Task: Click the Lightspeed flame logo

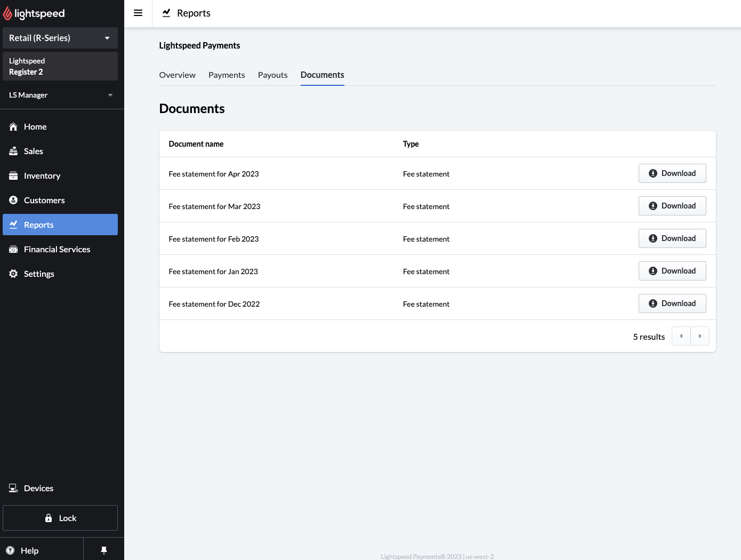Action: [7, 13]
